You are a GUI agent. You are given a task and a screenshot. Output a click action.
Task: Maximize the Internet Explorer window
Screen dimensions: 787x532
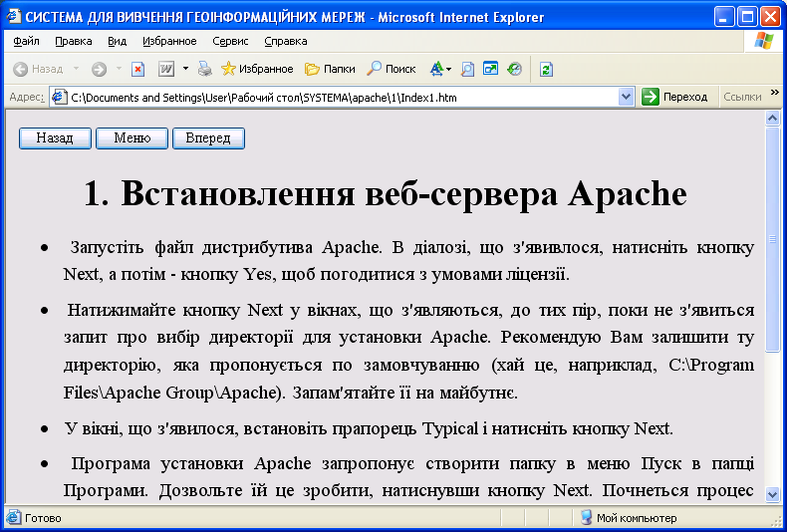click(x=746, y=18)
